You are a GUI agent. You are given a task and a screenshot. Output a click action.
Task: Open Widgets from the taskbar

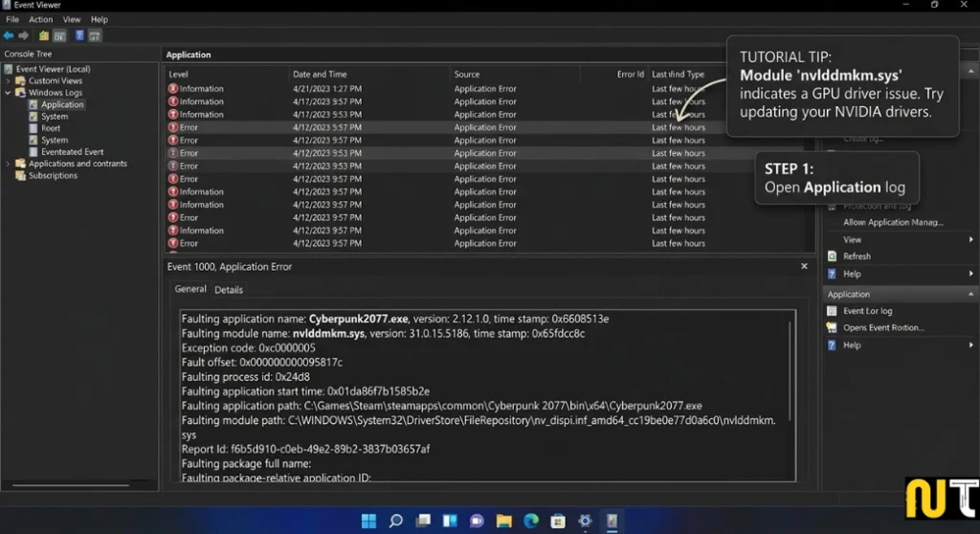point(450,521)
